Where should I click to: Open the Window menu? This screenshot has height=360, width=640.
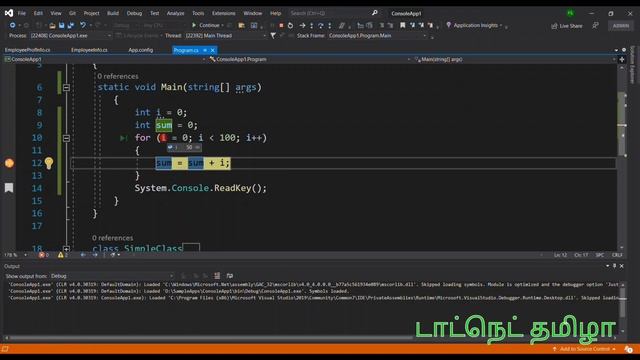point(253,13)
